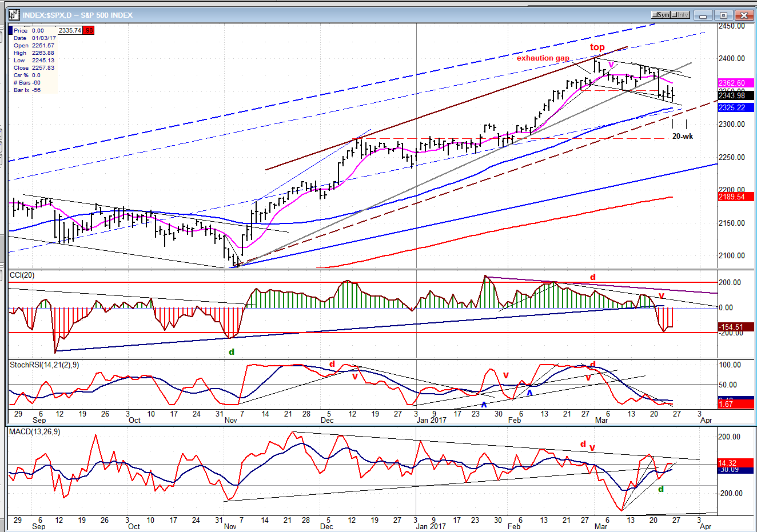Click the red 'top' annotation on chart
This screenshot has height=532, width=757.
(x=597, y=47)
